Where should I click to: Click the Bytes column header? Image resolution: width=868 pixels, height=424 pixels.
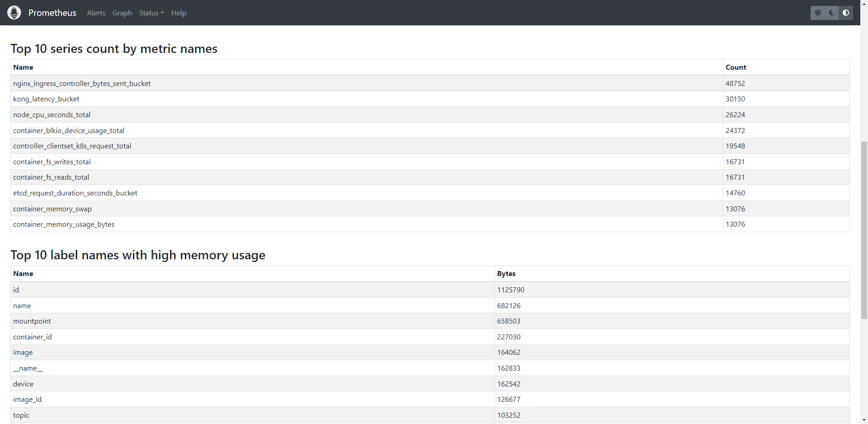(506, 274)
